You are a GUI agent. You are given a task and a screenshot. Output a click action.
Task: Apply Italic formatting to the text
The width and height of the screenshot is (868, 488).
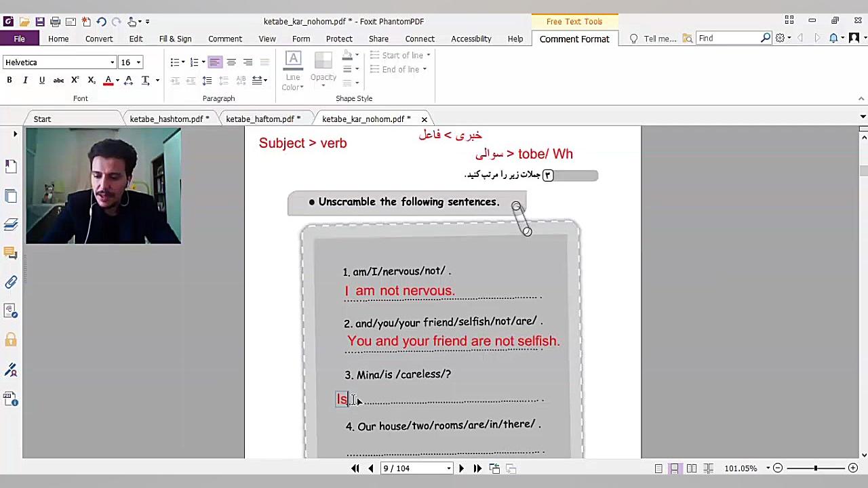point(25,80)
